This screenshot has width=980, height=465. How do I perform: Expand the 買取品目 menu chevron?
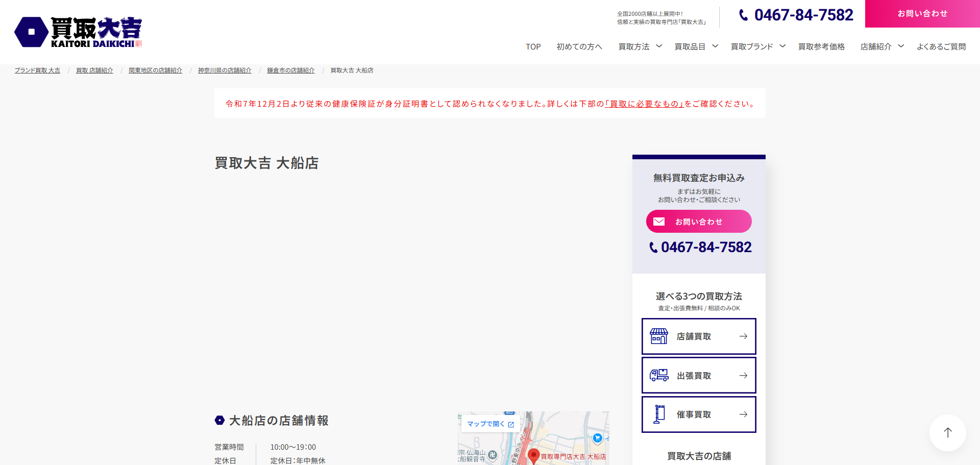coord(715,46)
